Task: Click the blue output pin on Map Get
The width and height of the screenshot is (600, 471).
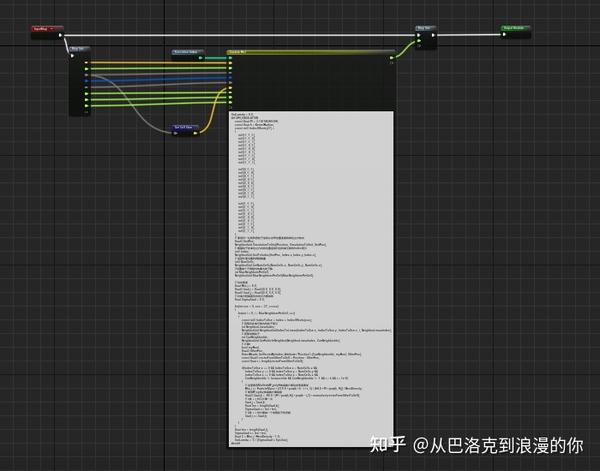Action: coord(88,76)
